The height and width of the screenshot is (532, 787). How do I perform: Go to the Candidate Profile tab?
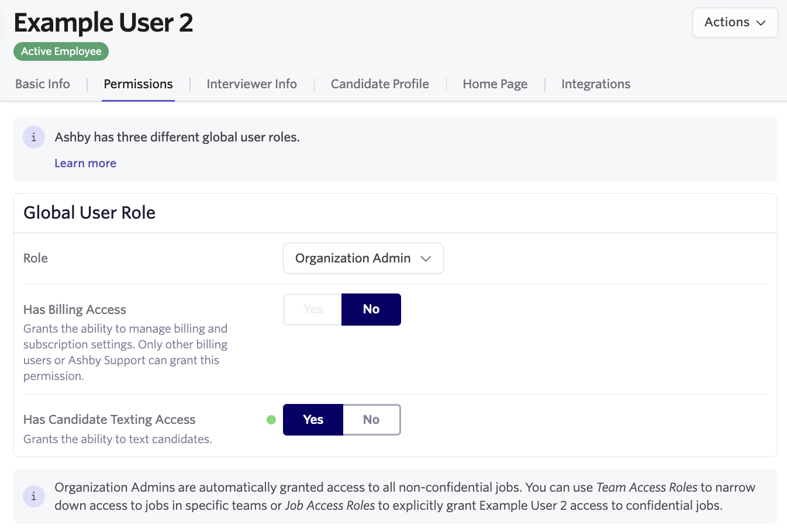click(x=380, y=84)
